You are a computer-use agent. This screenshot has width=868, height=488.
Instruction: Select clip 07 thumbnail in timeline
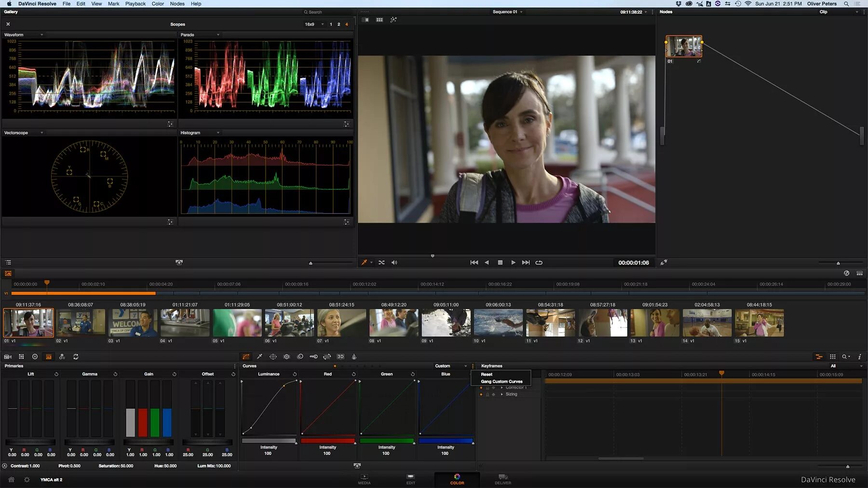point(341,323)
